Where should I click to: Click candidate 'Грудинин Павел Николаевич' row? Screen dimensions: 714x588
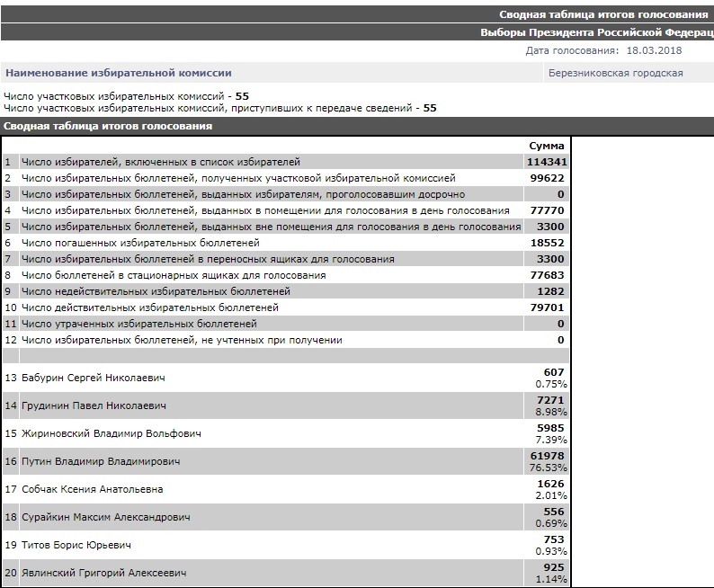pos(94,405)
